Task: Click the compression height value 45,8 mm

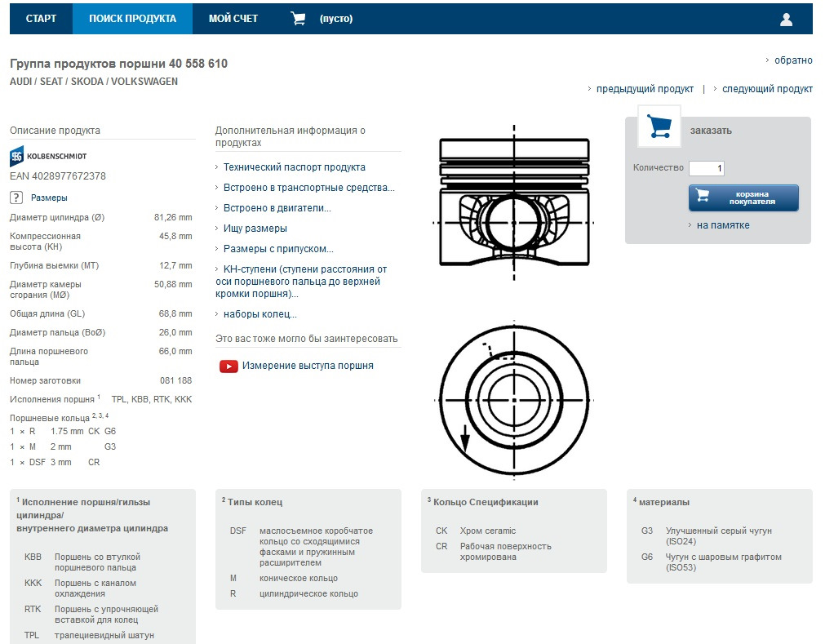Action: coord(175,236)
